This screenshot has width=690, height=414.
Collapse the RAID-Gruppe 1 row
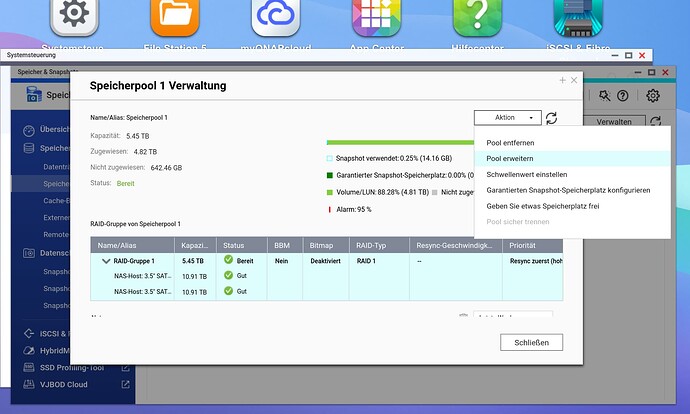point(105,260)
